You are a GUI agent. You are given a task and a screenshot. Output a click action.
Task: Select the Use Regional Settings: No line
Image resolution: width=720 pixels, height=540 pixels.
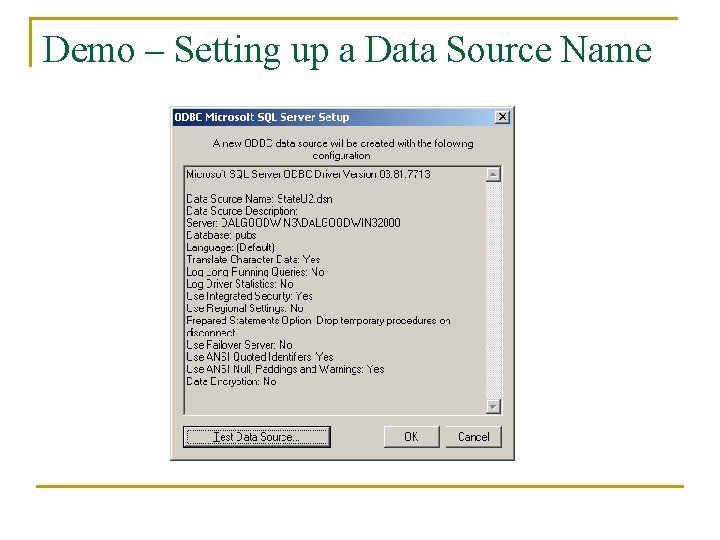point(244,308)
